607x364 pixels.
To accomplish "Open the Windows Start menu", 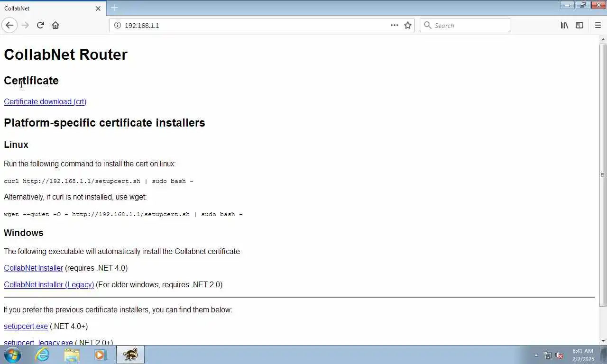I will [13, 355].
